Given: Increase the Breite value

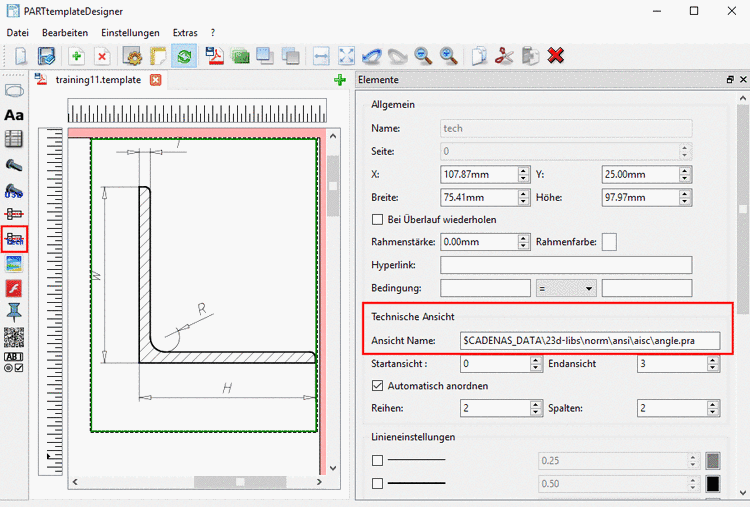Looking at the screenshot, I should pos(524,194).
